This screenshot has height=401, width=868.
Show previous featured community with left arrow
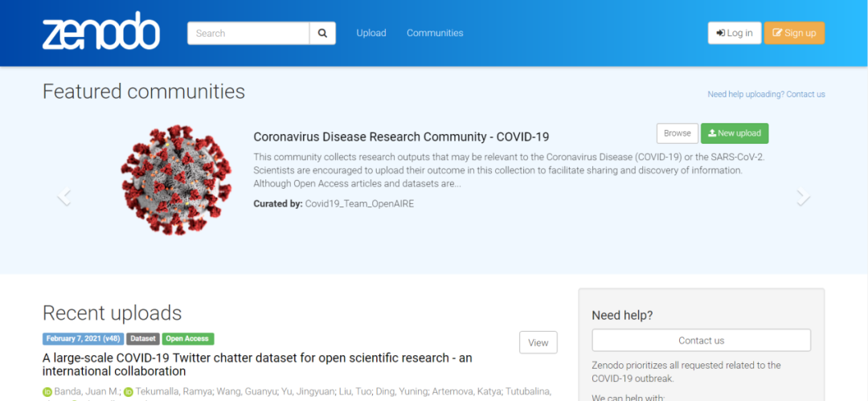pos(64,197)
